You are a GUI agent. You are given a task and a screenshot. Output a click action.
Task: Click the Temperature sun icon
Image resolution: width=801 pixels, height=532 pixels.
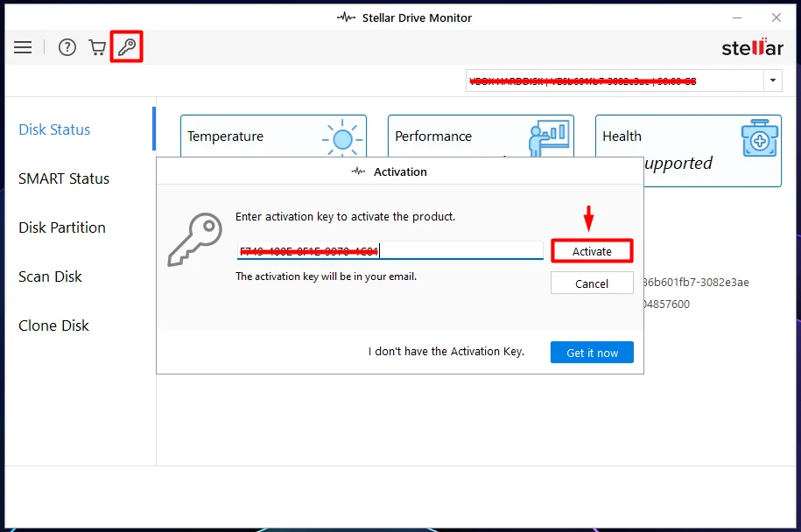point(342,138)
